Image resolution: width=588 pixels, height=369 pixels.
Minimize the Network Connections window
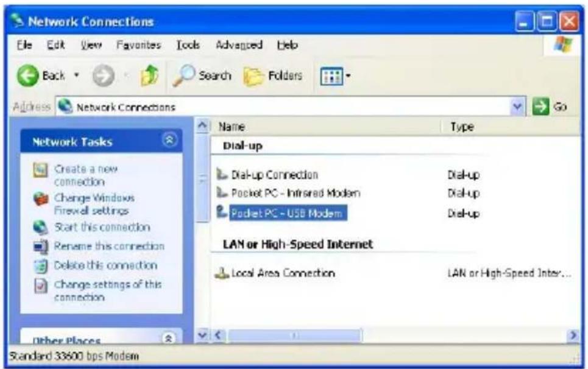(524, 21)
